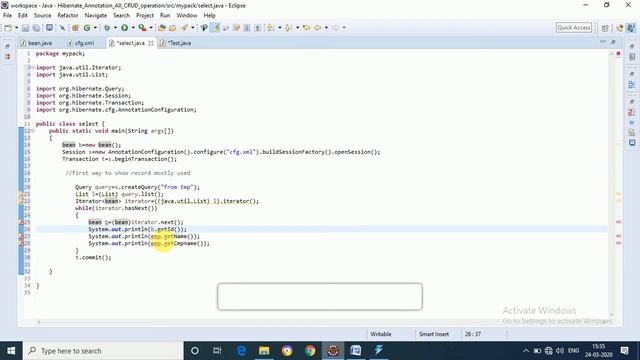The image size is (640, 360).
Task: Minimize the editor area
Action: click(x=603, y=42)
